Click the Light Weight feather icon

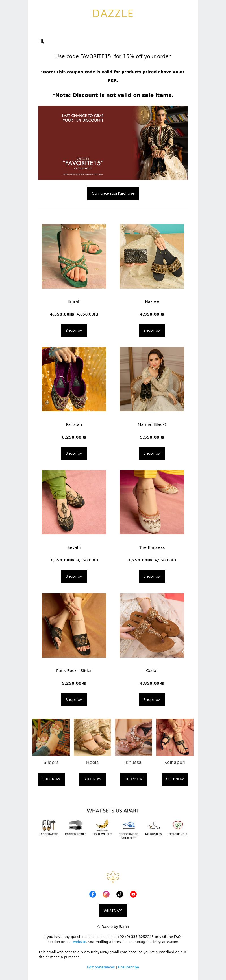[x=102, y=825]
